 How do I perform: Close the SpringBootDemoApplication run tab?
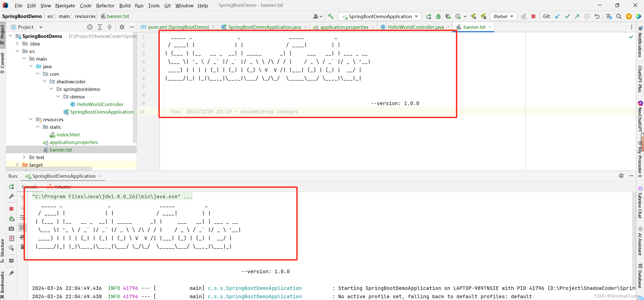100,176
